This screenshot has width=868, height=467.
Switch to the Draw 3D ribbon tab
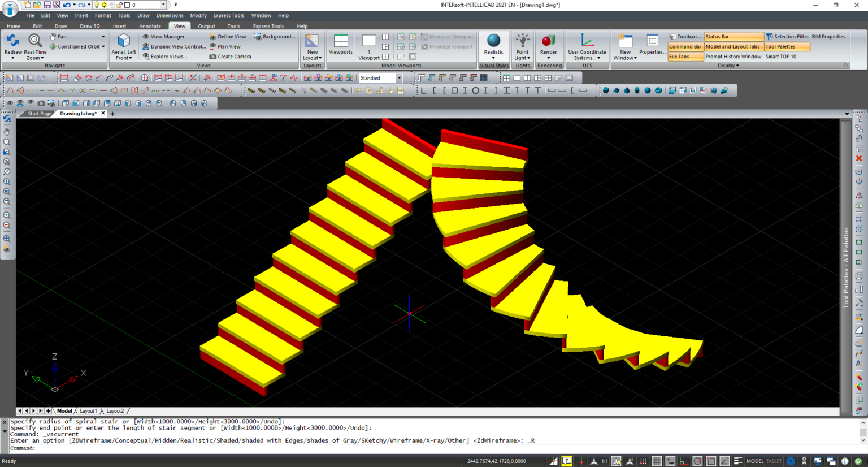point(90,26)
